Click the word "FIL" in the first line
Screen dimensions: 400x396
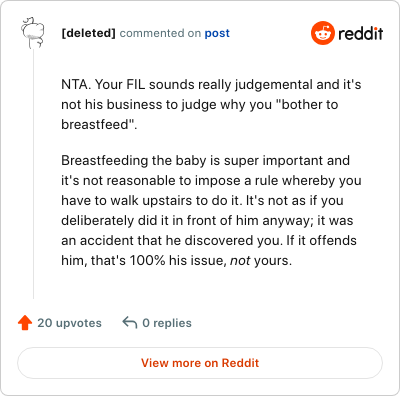click(x=136, y=84)
